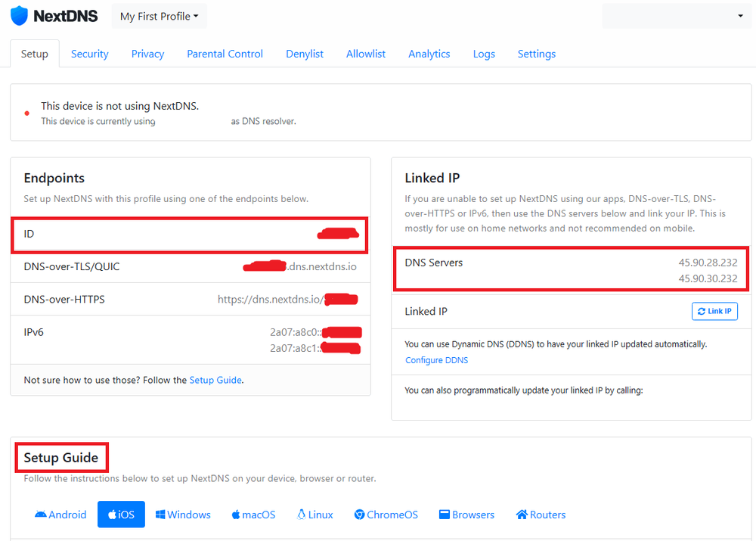Select the Android platform icon tab
The height and width of the screenshot is (541, 756).
[x=60, y=515]
